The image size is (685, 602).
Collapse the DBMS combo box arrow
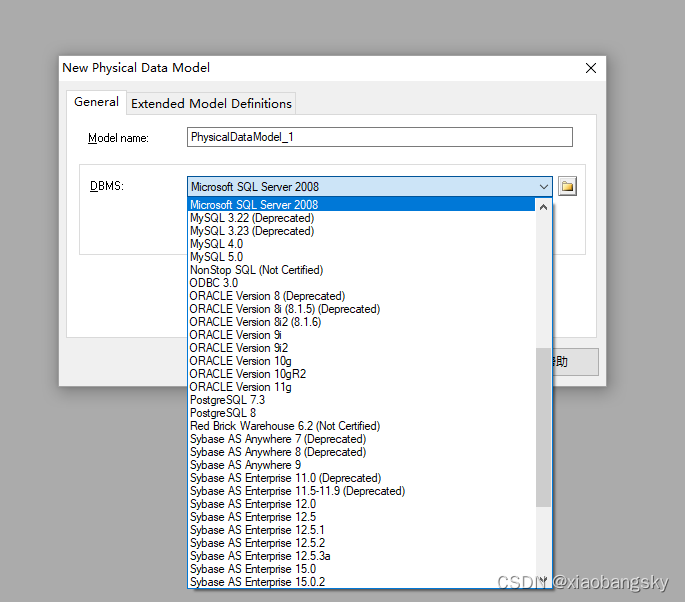coord(543,187)
